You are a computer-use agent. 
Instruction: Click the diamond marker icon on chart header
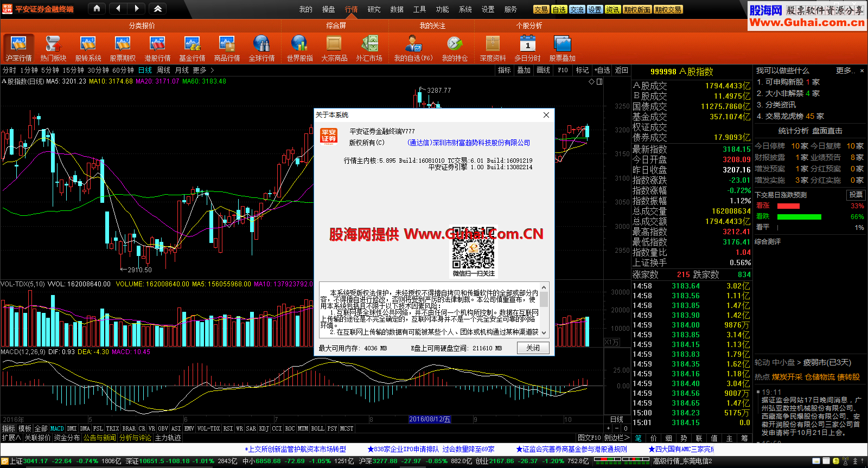click(x=591, y=81)
